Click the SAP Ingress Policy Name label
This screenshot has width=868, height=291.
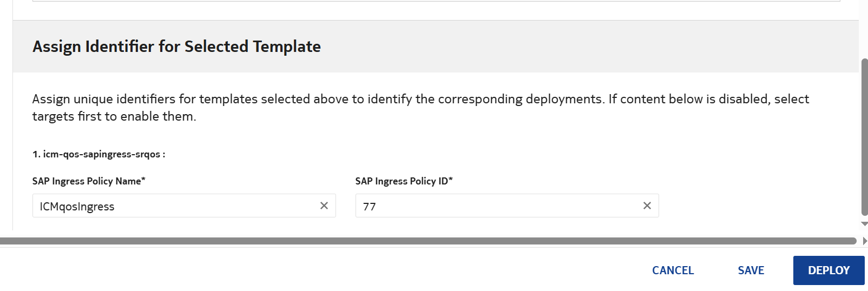pos(89,181)
